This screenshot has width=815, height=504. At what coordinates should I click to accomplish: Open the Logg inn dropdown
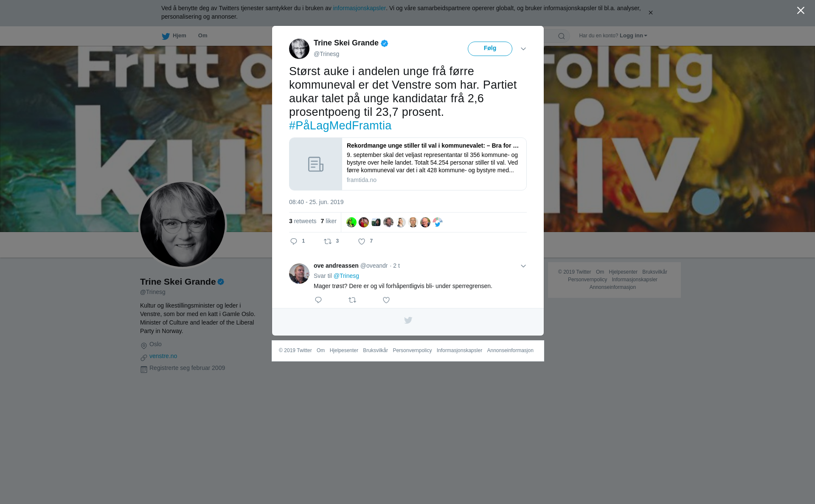click(x=633, y=36)
